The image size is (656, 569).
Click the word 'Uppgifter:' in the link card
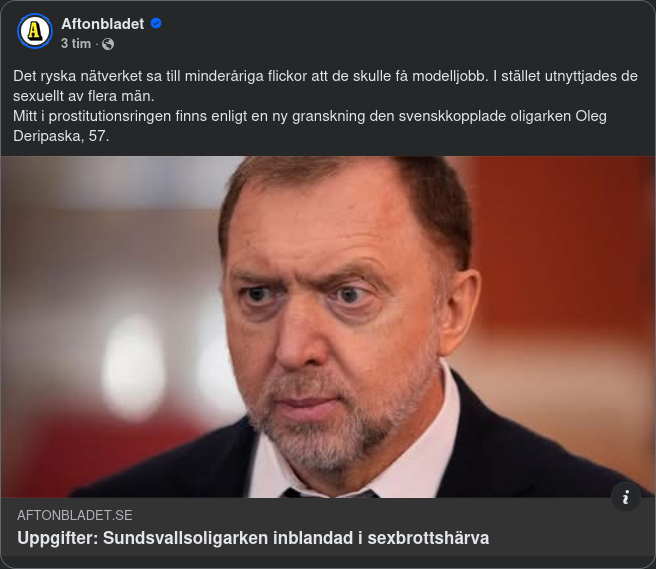55,538
